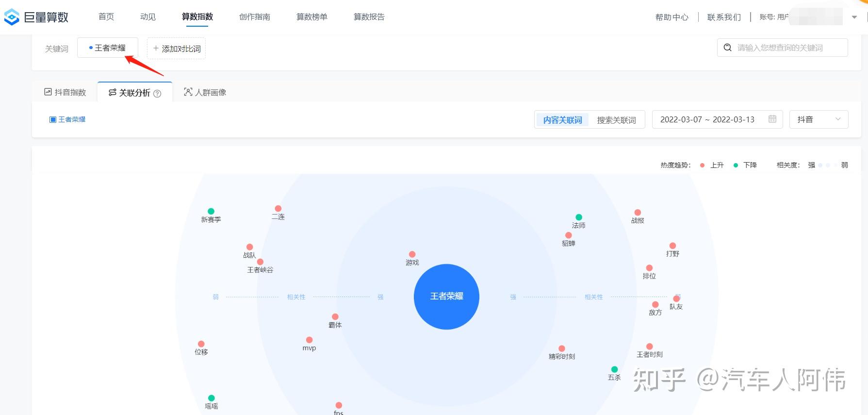Click the search magnifier icon

[x=727, y=48]
